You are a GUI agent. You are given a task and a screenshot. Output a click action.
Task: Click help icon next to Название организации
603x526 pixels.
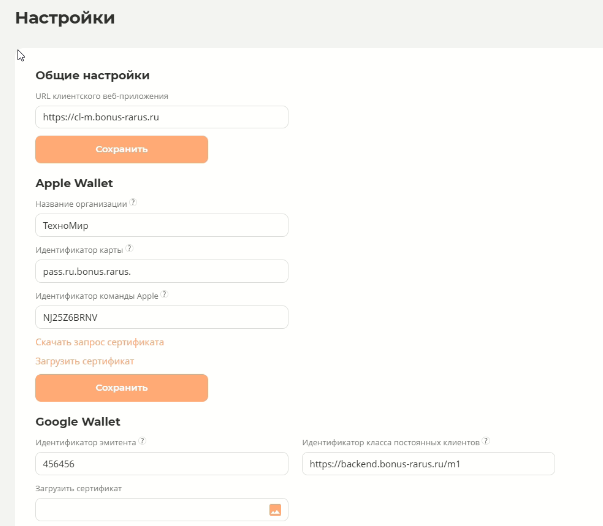point(133,202)
